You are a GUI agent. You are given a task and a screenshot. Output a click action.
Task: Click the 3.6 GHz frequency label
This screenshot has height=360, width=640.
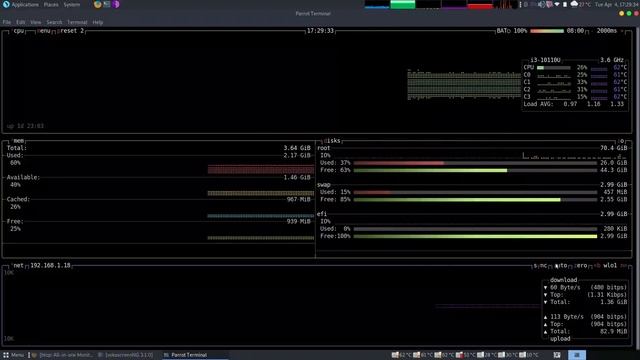coord(612,60)
